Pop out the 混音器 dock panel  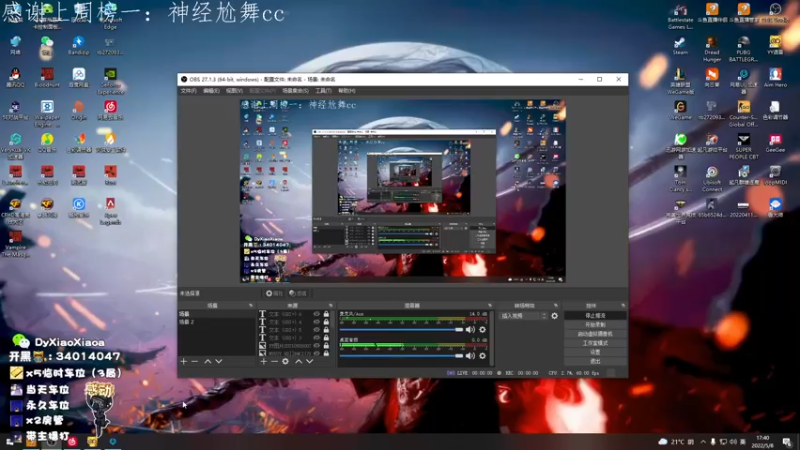(490, 306)
